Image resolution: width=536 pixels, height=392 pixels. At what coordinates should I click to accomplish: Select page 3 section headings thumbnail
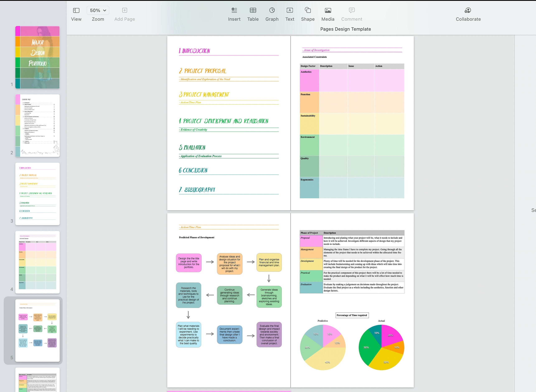pyautogui.click(x=38, y=194)
